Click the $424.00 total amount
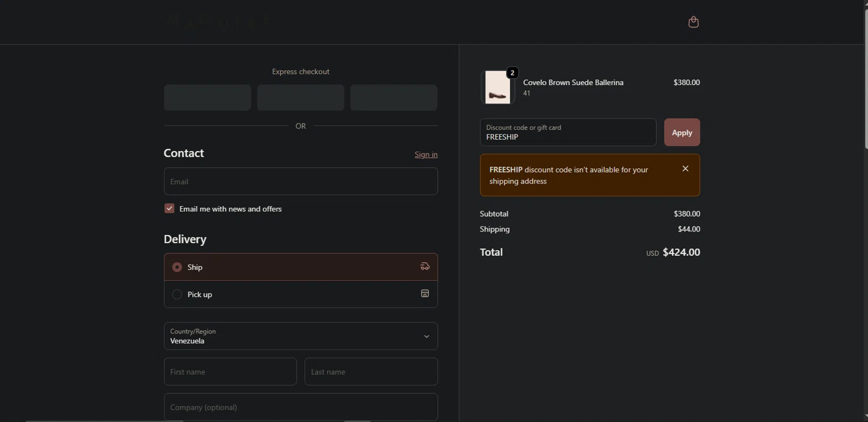The image size is (868, 422). (681, 252)
